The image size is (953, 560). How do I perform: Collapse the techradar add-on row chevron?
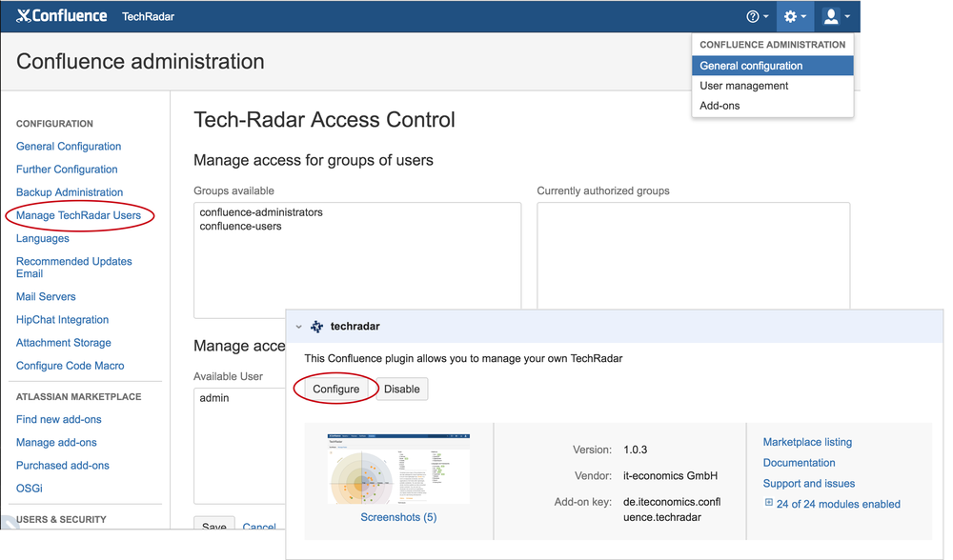(x=298, y=327)
